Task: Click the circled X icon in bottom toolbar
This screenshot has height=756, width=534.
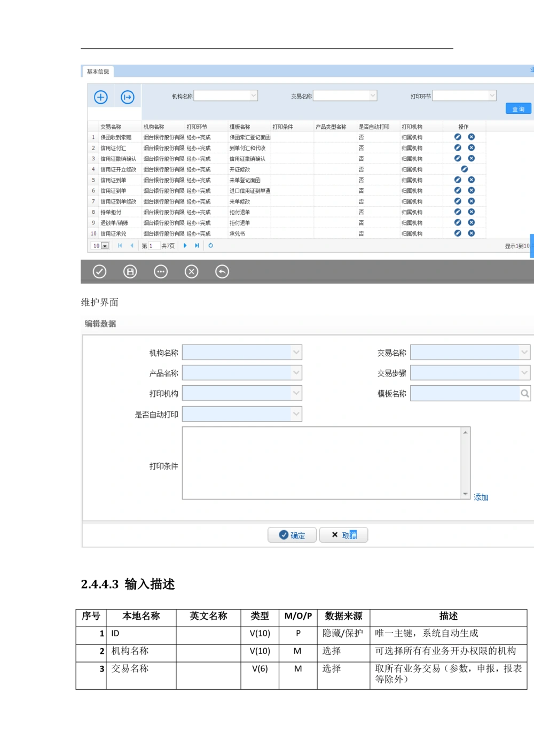Action: pos(191,272)
